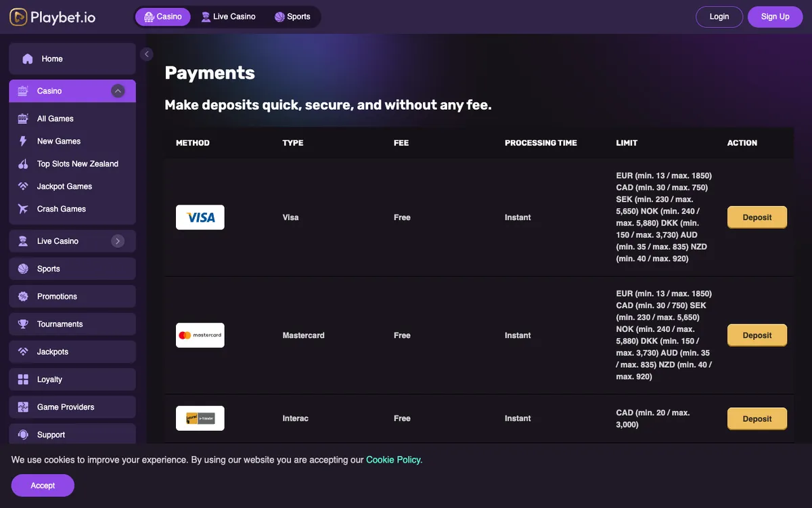Click the Interac payment logo
812x508 pixels.
200,419
